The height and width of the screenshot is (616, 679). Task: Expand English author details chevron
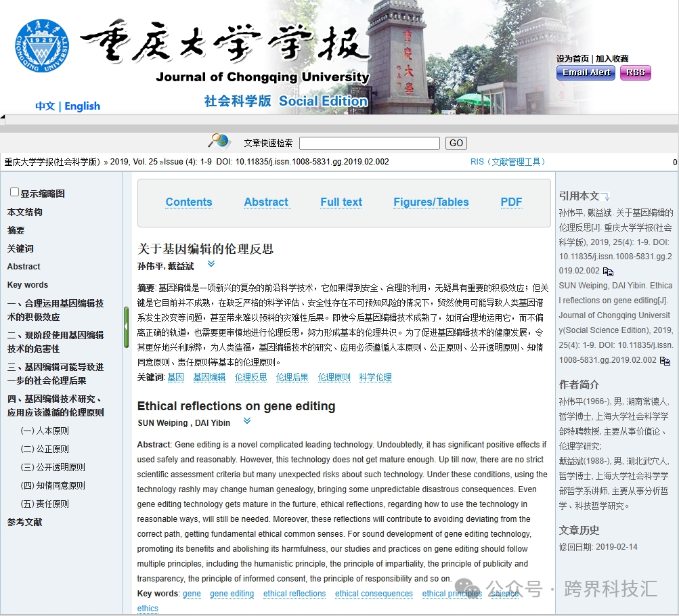coord(247,421)
